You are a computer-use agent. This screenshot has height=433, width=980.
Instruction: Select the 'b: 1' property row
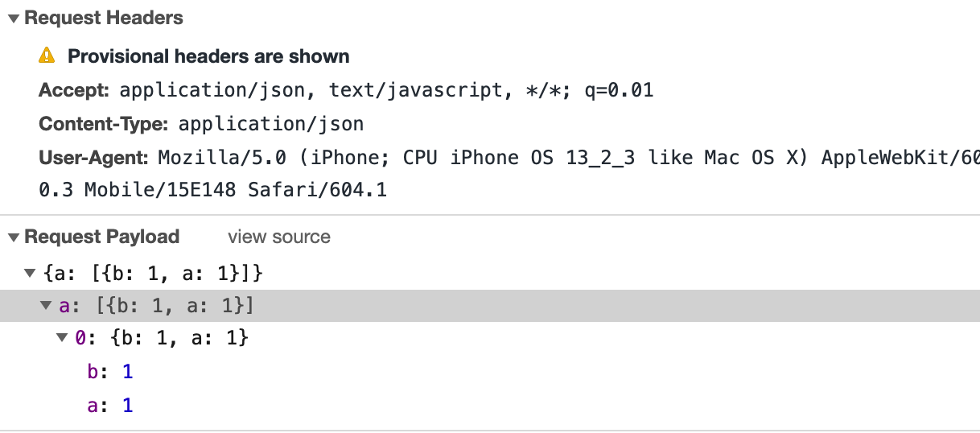click(110, 372)
